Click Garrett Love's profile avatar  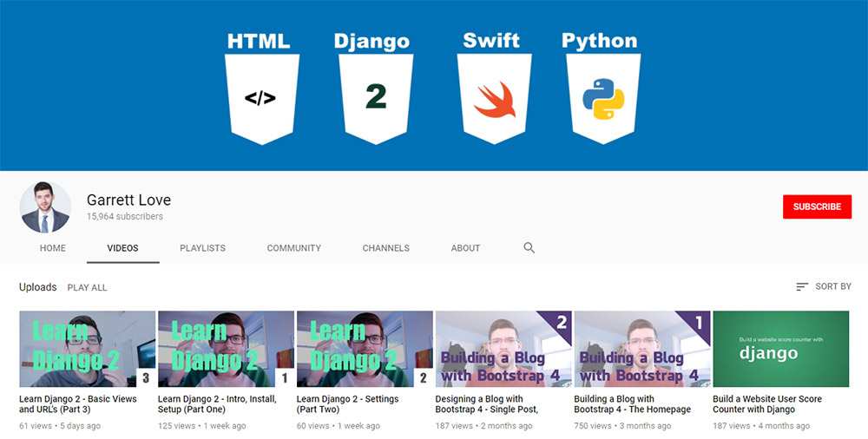click(x=45, y=208)
